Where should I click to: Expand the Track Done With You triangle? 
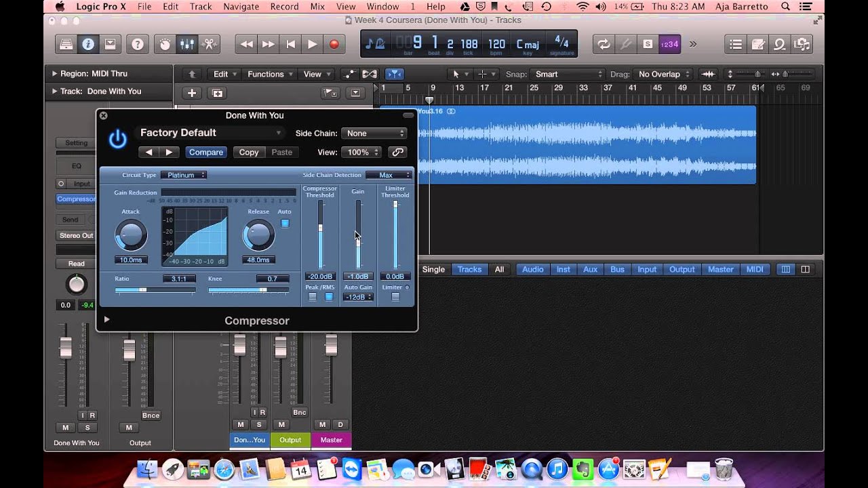54,91
